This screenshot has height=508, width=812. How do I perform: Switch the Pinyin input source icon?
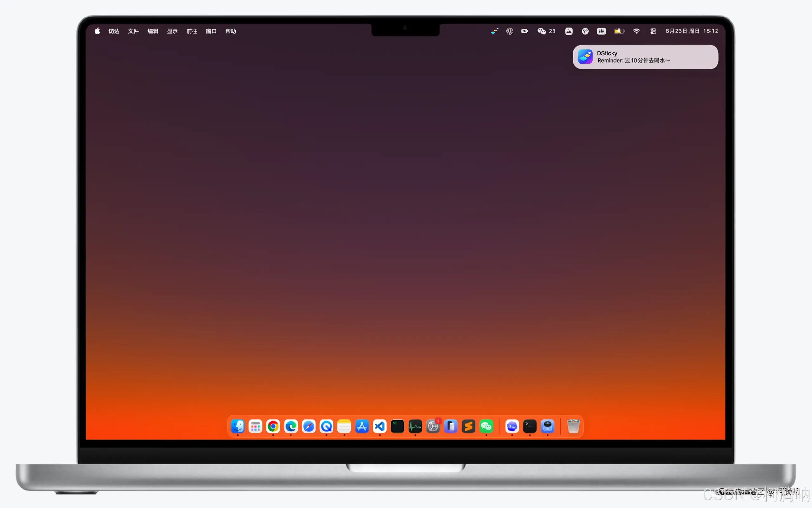[x=601, y=31]
